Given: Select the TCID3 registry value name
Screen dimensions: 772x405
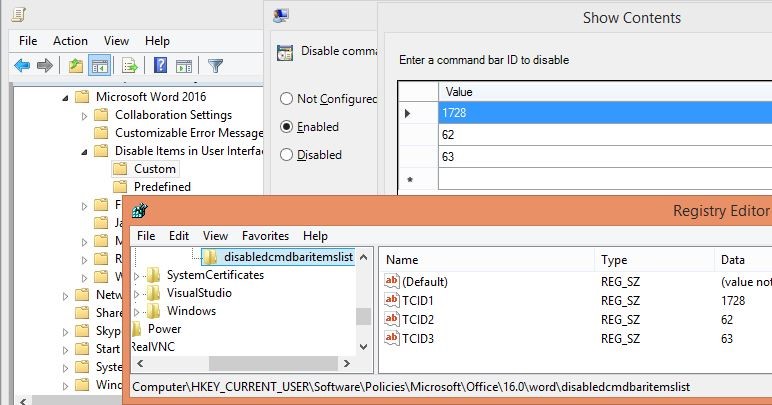Looking at the screenshot, I should [x=418, y=339].
